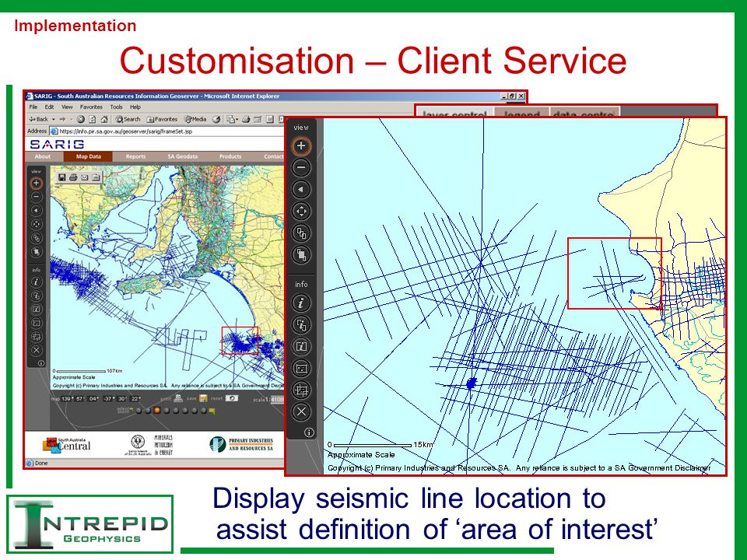Select the orange highlighted zoom level dot
Viewport: 747px width, 560px height.
click(157, 411)
